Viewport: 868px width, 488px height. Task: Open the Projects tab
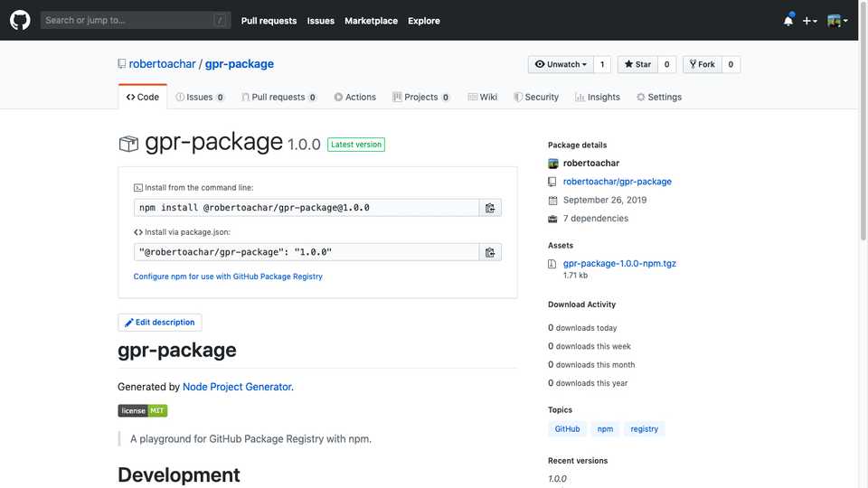pyautogui.click(x=420, y=97)
